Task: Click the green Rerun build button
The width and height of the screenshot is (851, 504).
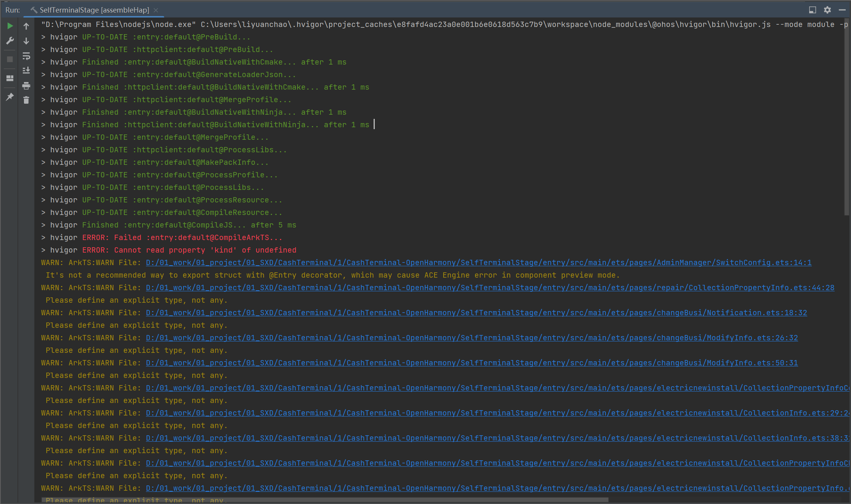Action: [x=10, y=26]
